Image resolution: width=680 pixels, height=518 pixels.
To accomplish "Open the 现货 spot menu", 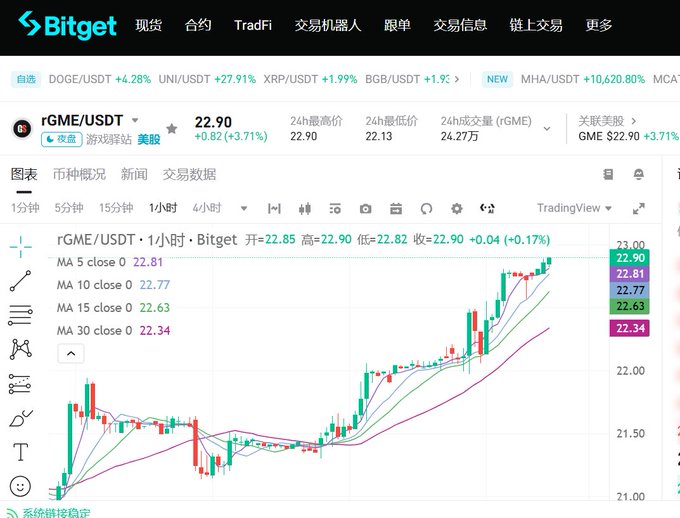I will tap(148, 25).
